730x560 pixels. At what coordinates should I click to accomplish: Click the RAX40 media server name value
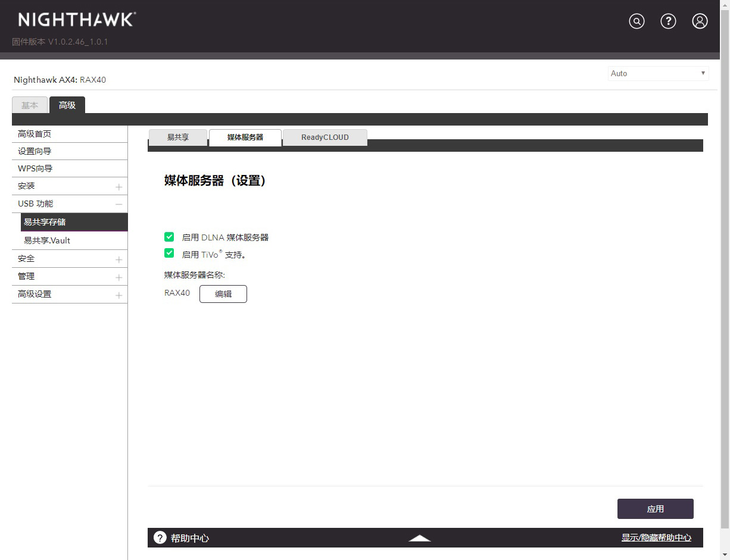click(x=177, y=293)
